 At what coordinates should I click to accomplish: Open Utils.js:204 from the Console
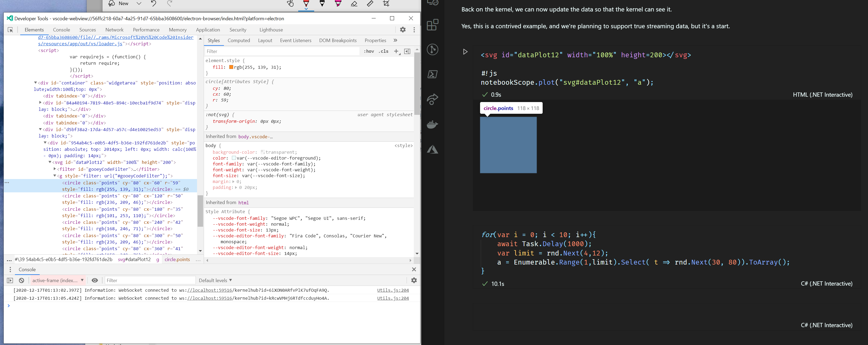point(393,290)
